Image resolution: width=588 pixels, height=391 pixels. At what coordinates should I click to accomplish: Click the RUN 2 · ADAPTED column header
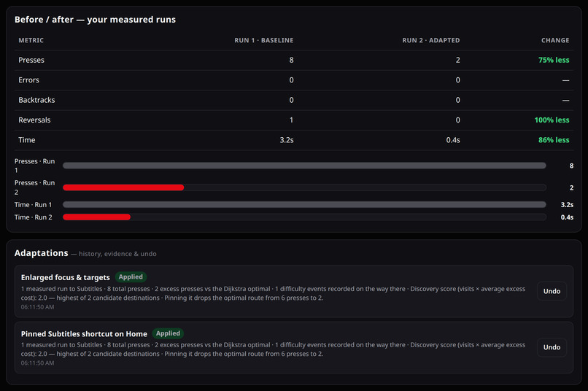tap(431, 40)
